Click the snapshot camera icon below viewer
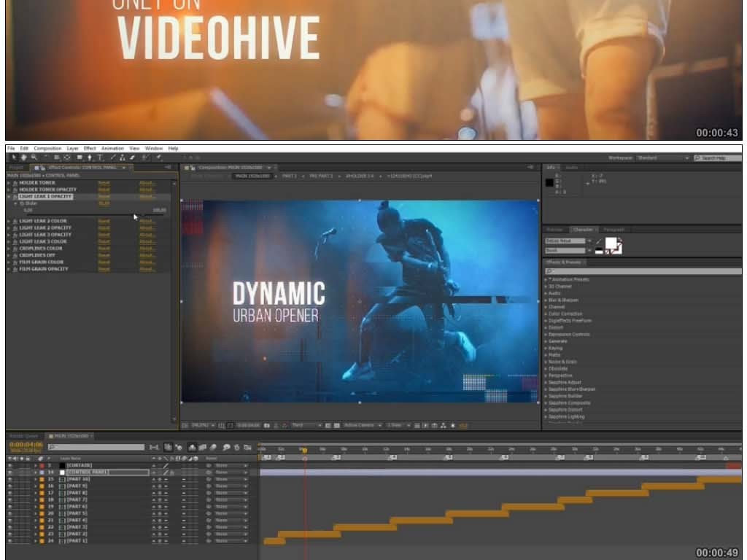747x560 pixels. click(x=267, y=425)
